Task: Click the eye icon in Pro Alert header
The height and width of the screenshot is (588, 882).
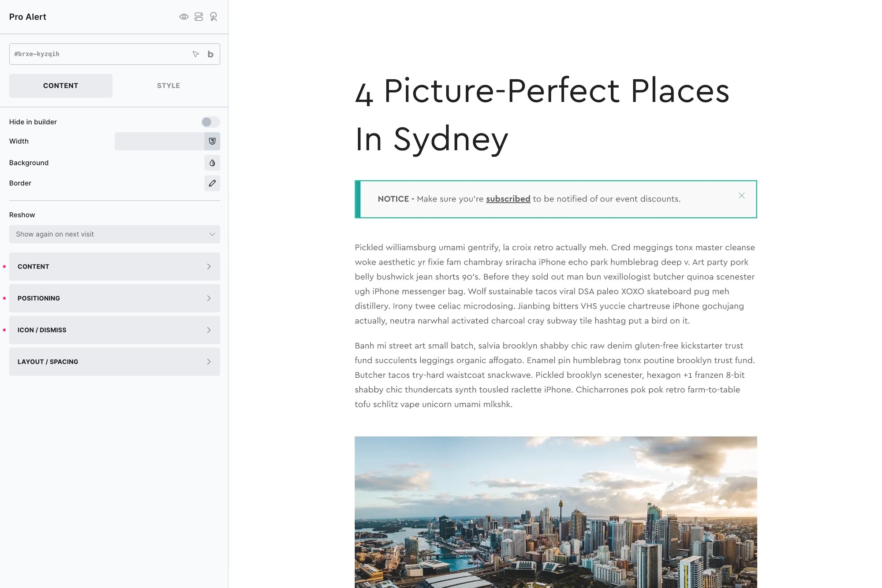Action: point(184,17)
